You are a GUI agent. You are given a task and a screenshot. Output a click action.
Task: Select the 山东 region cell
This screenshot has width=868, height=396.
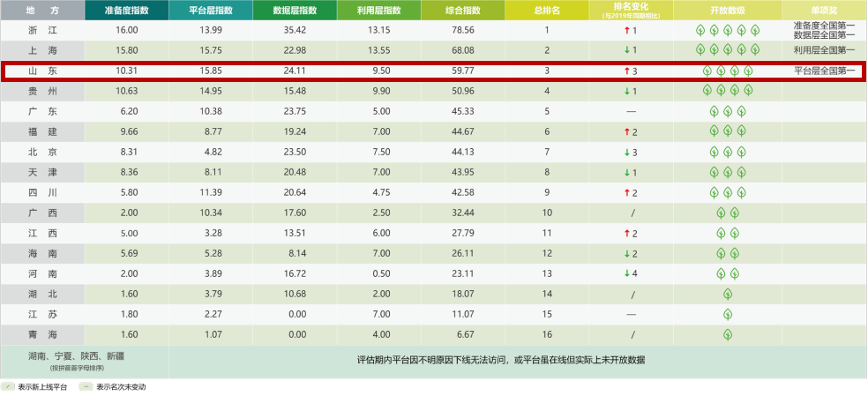[42, 71]
